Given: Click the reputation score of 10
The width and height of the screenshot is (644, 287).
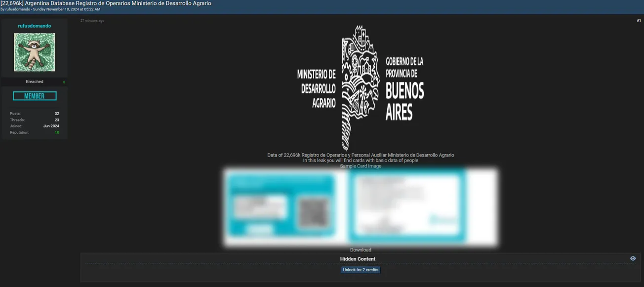Looking at the screenshot, I should [56, 132].
